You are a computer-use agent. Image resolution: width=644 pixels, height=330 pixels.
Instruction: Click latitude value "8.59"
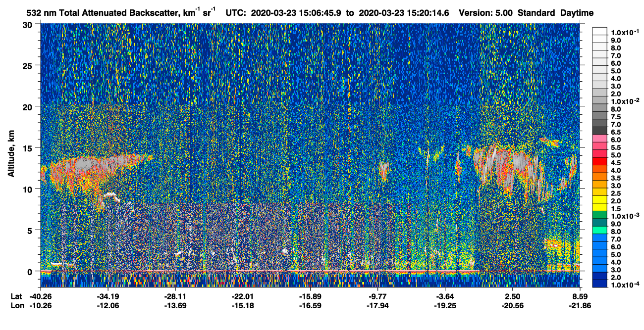point(580,296)
